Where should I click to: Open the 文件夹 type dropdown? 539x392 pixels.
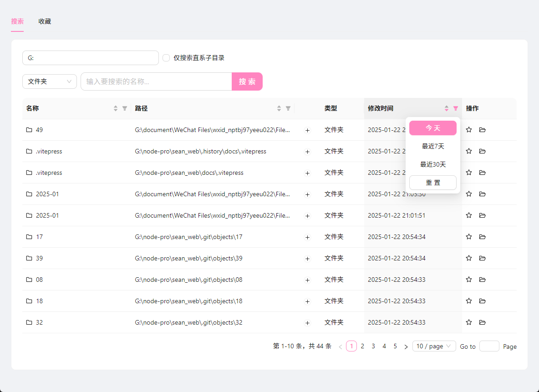click(x=49, y=81)
